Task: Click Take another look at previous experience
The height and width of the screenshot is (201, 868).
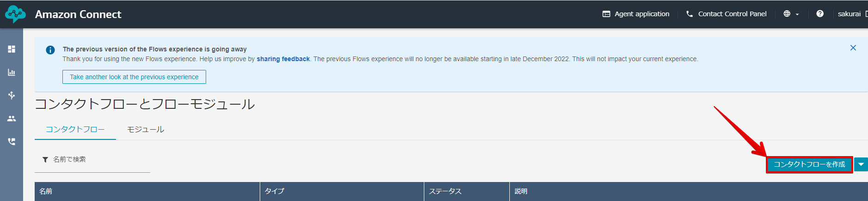Action: (x=134, y=77)
